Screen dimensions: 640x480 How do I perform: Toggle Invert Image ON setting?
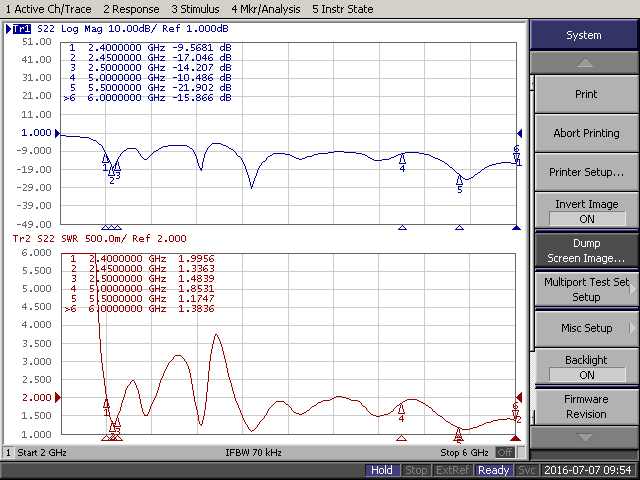coord(585,211)
